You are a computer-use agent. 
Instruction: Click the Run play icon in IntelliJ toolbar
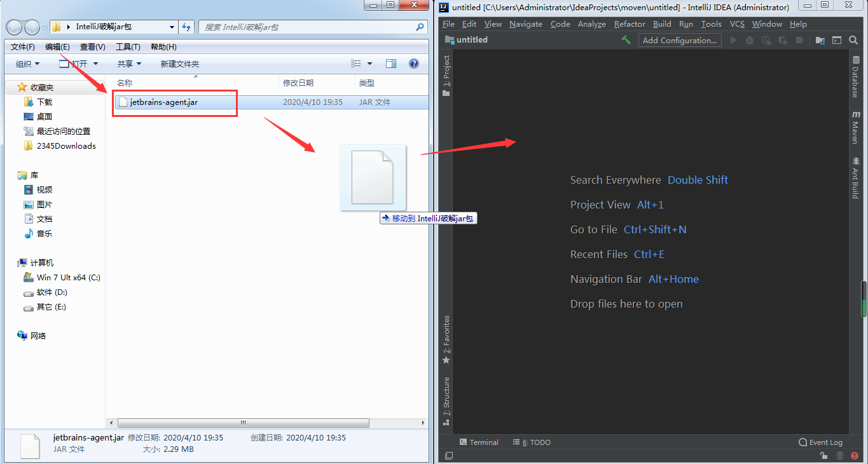click(733, 40)
